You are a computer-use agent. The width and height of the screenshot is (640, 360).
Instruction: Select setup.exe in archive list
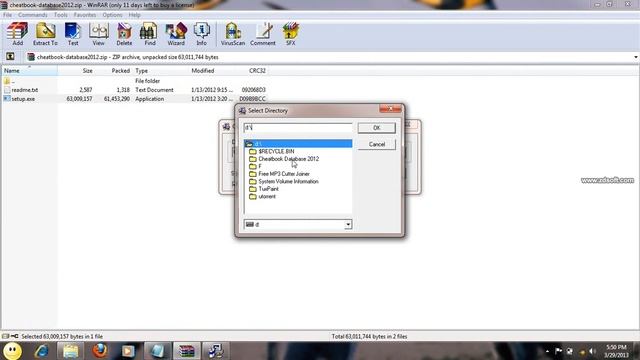click(x=23, y=99)
